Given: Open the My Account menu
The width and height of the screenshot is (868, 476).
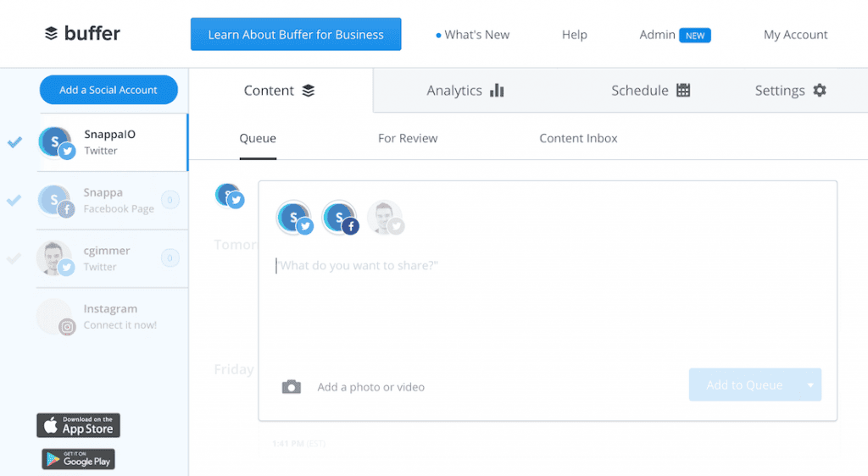Looking at the screenshot, I should point(795,35).
